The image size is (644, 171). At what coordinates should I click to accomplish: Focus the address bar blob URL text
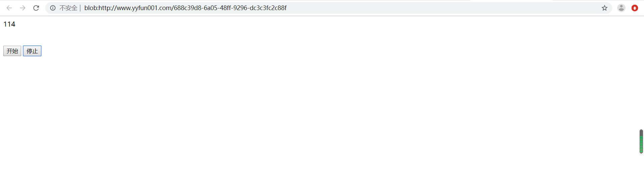185,8
